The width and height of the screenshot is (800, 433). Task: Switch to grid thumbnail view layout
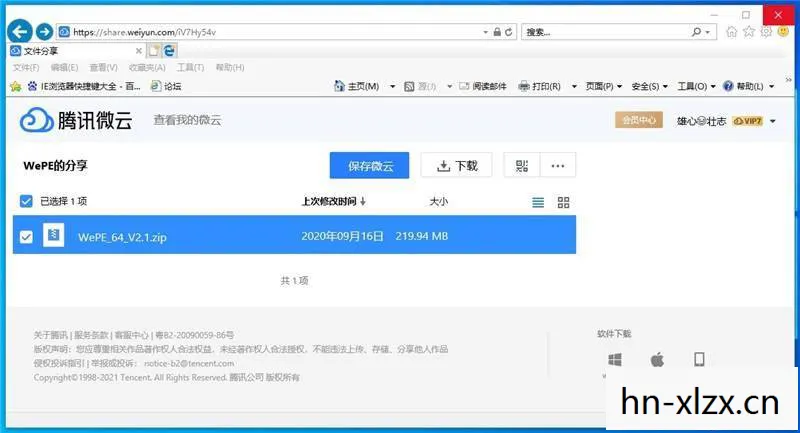(x=563, y=202)
